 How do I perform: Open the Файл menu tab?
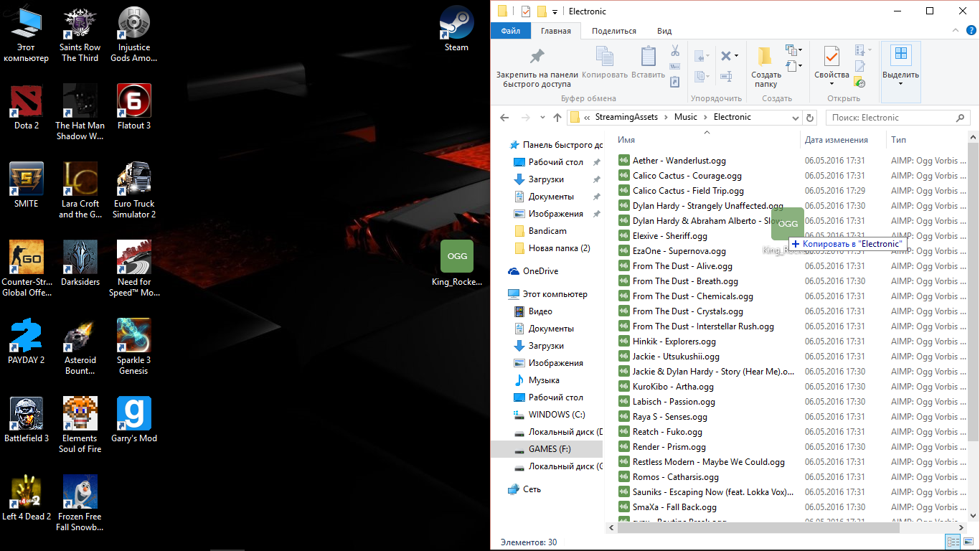[x=511, y=31]
